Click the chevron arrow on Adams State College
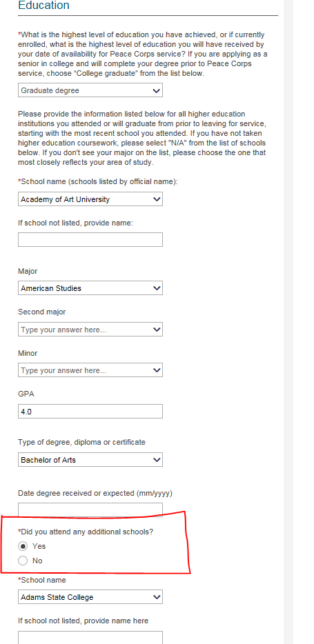This screenshot has height=644, width=314. coord(156,596)
